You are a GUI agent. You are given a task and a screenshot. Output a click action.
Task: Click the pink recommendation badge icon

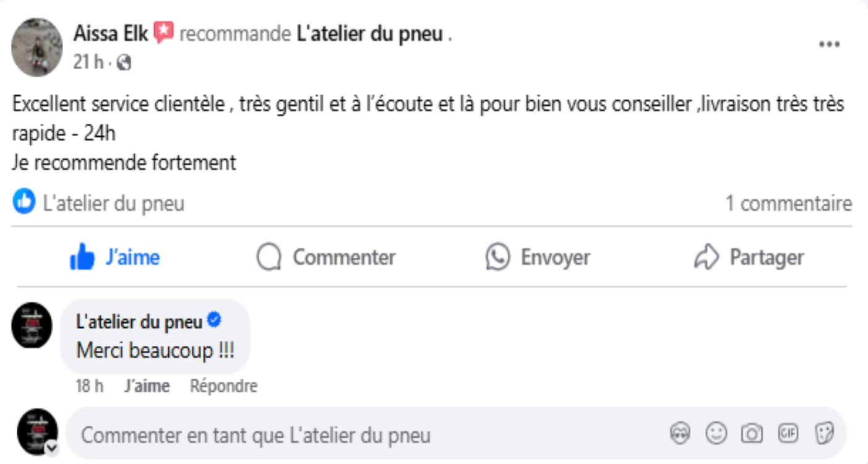coord(164,32)
